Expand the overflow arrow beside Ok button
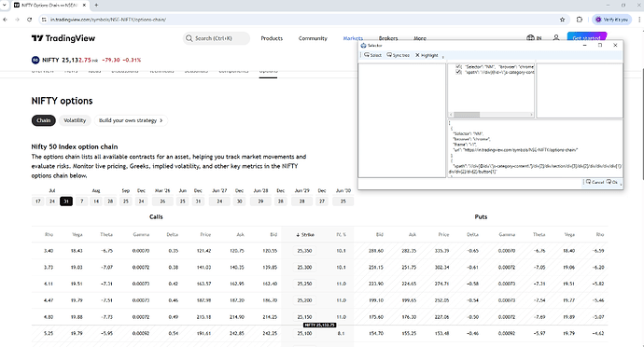 pos(621,184)
